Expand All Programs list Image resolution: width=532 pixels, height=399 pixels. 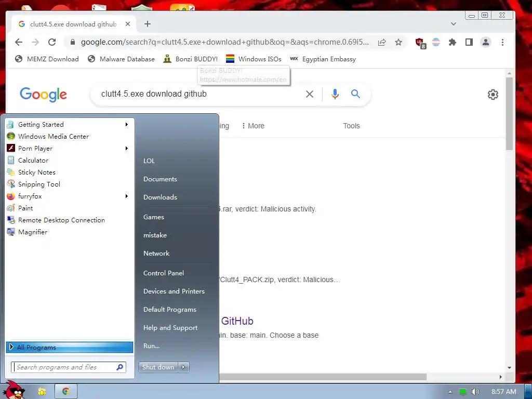[69, 347]
